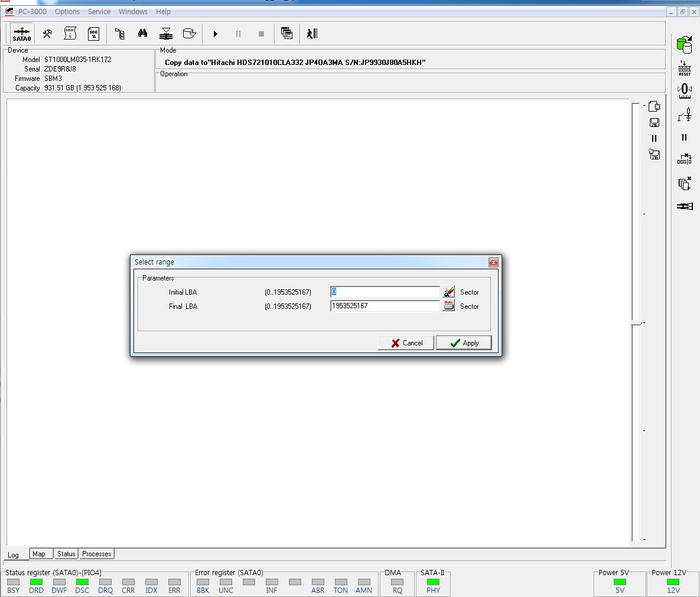Open the tree structure toolbar icon

[x=120, y=34]
